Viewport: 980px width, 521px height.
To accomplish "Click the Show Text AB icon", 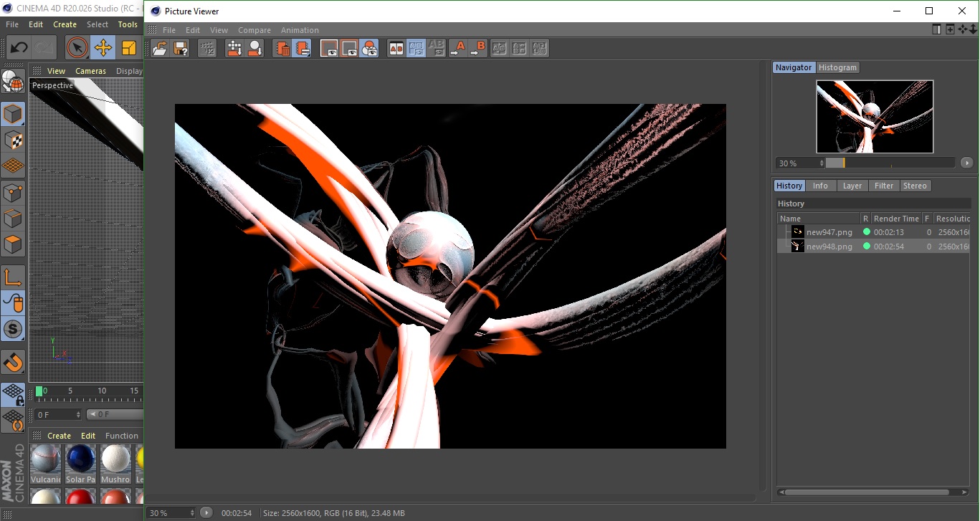I will 540,49.
